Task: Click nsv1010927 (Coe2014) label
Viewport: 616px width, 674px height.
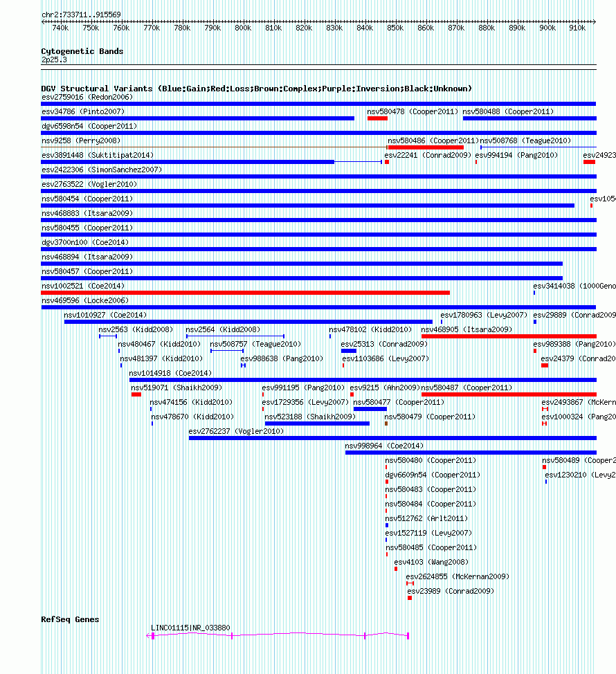Action: [x=105, y=315]
